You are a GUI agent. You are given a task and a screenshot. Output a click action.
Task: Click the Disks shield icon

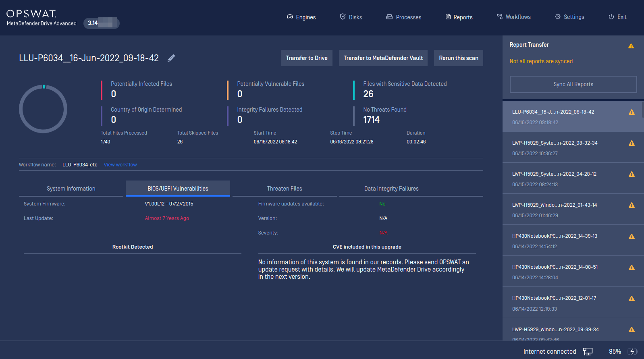pos(343,17)
